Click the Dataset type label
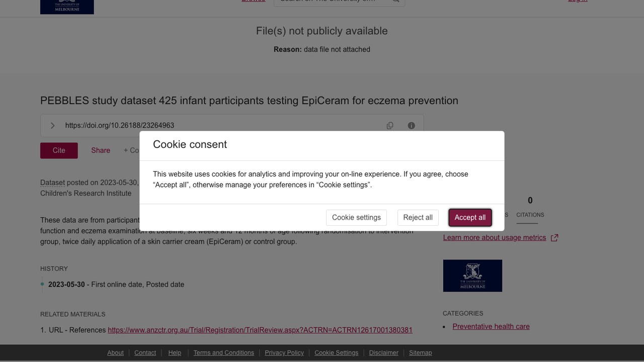The width and height of the screenshot is (644, 362). [52, 183]
